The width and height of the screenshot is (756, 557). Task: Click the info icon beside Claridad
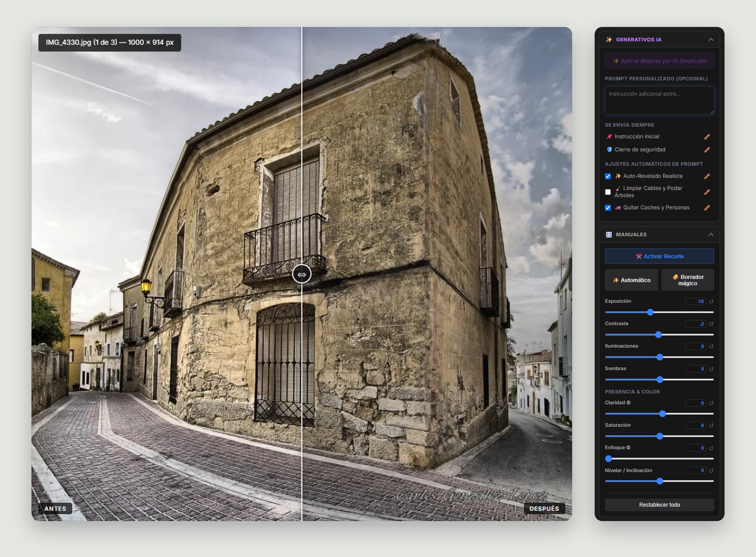point(628,402)
